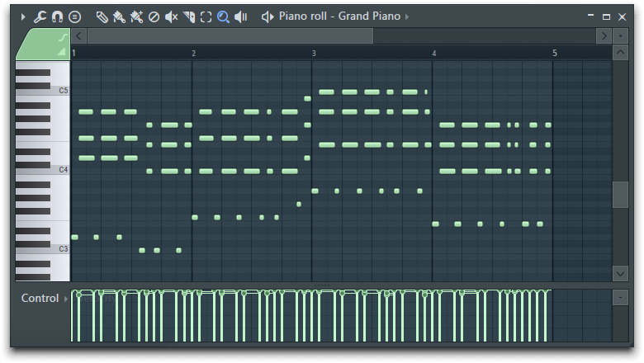The height and width of the screenshot is (363, 644).
Task: Click the stamp chord button
Action: coord(74,16)
